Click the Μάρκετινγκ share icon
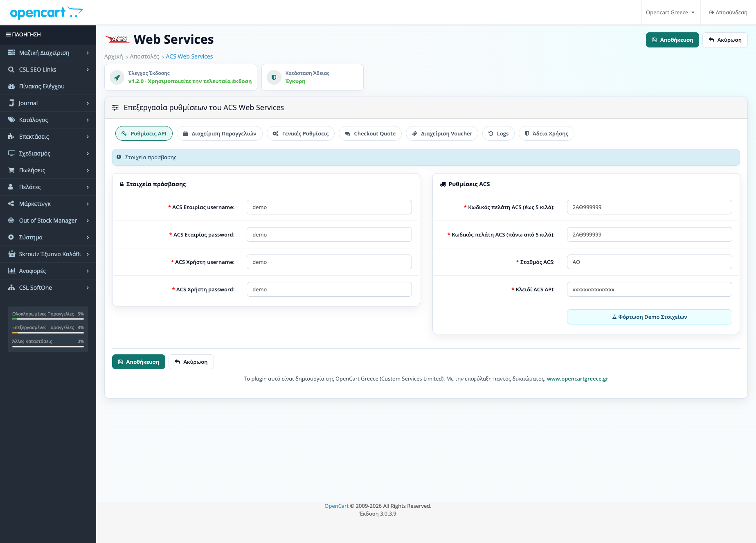This screenshot has height=543, width=756. tap(11, 204)
